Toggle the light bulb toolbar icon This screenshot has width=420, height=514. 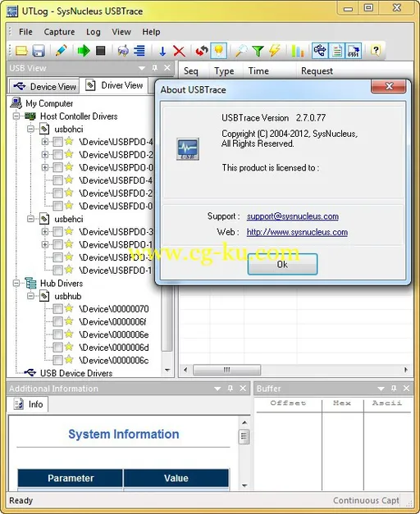coord(218,51)
